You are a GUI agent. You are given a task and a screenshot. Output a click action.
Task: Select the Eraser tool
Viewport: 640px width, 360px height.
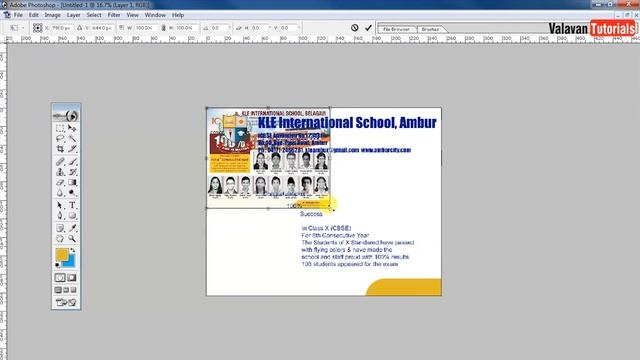pyautogui.click(x=60, y=182)
